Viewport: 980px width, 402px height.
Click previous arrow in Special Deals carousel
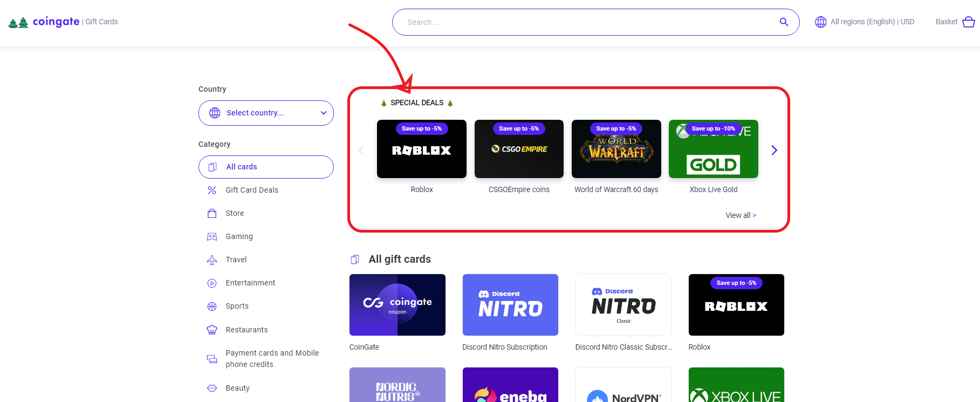361,150
